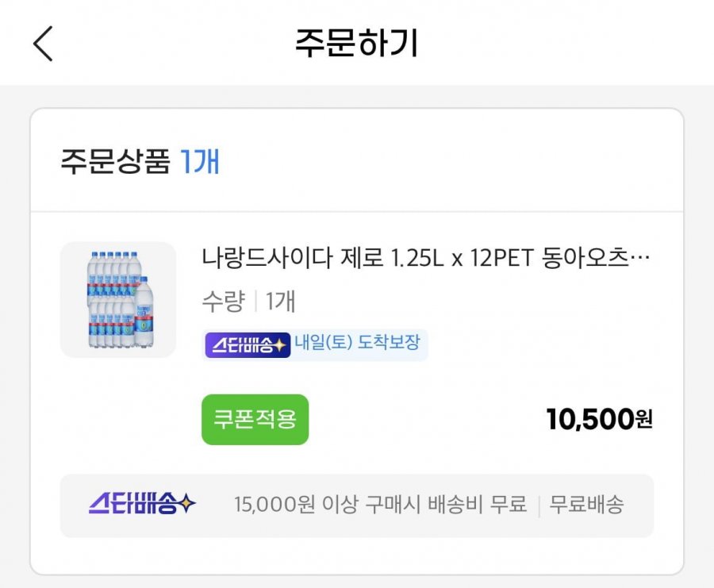Click the 10,500원 price
Viewport: 714px width, 588px height.
pos(598,419)
